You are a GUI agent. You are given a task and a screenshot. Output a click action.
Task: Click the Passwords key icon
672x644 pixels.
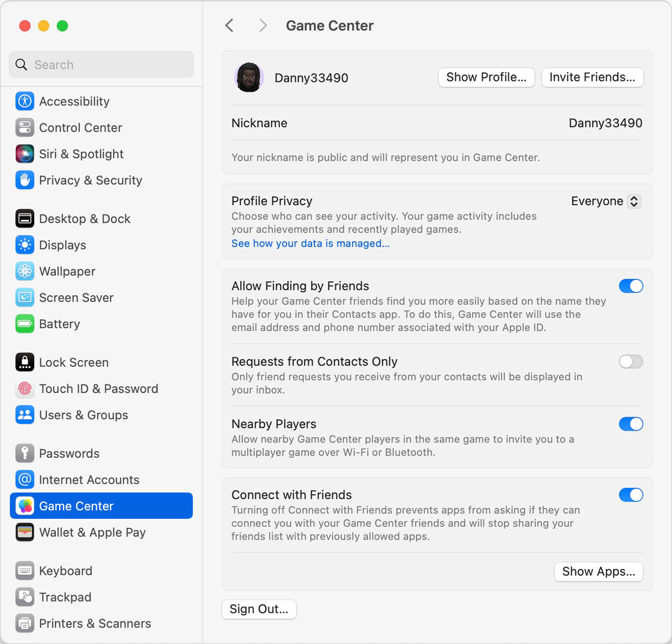pos(24,453)
